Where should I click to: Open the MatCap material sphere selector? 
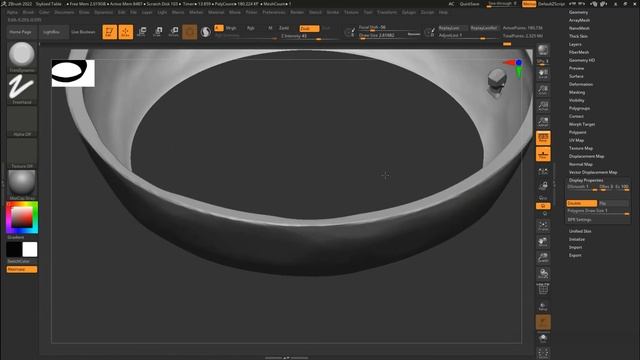[22, 185]
